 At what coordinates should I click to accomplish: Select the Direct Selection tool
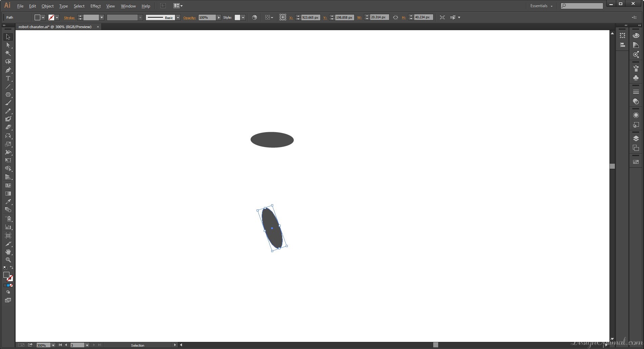pos(8,45)
